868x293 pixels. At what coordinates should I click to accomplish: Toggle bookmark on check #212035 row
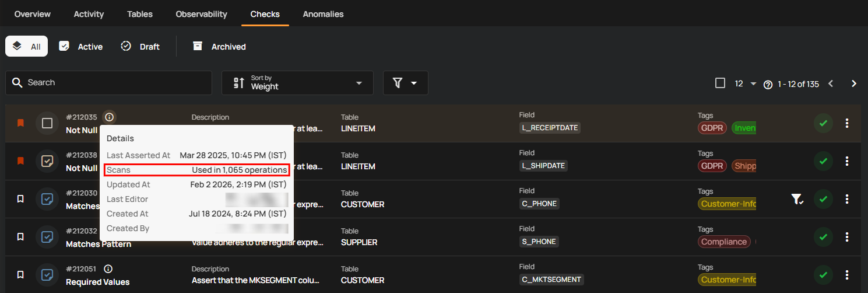20,123
